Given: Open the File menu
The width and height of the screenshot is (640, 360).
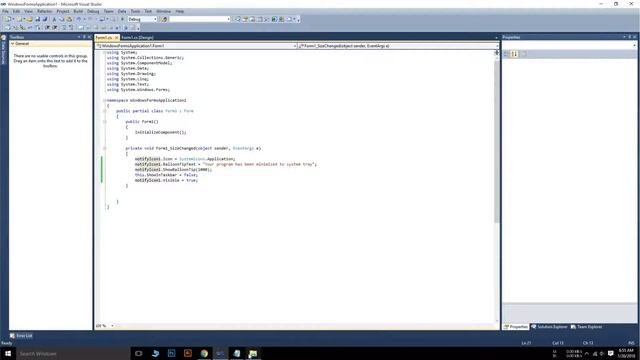Looking at the screenshot, I should [5, 11].
